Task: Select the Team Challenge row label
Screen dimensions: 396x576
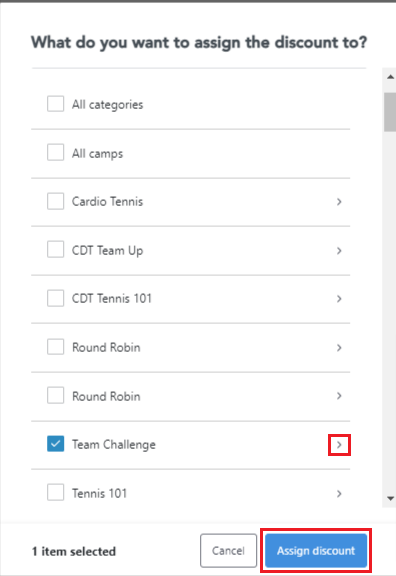Action: coord(114,444)
